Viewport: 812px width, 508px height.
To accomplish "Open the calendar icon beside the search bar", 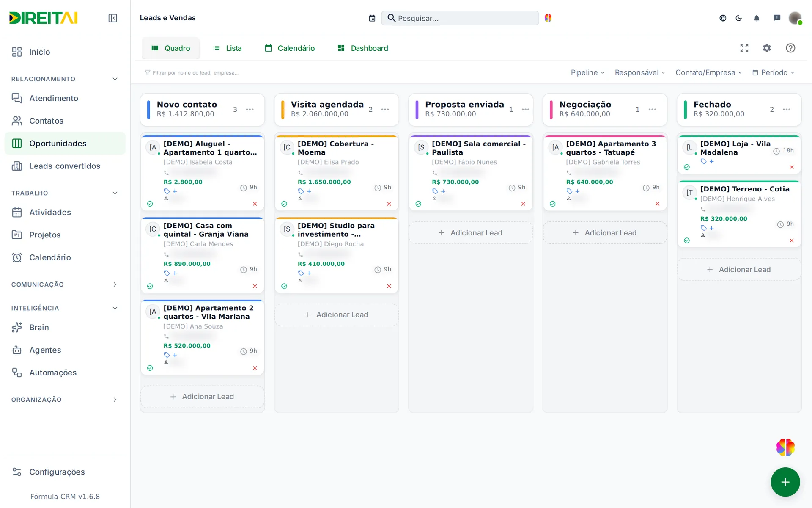I will tap(372, 18).
